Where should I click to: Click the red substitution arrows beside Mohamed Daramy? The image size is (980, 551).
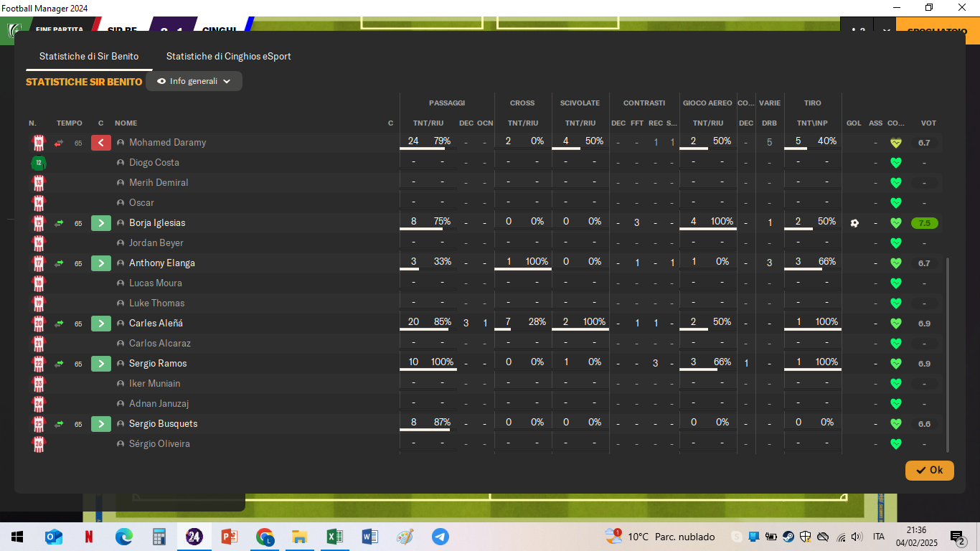pos(59,143)
